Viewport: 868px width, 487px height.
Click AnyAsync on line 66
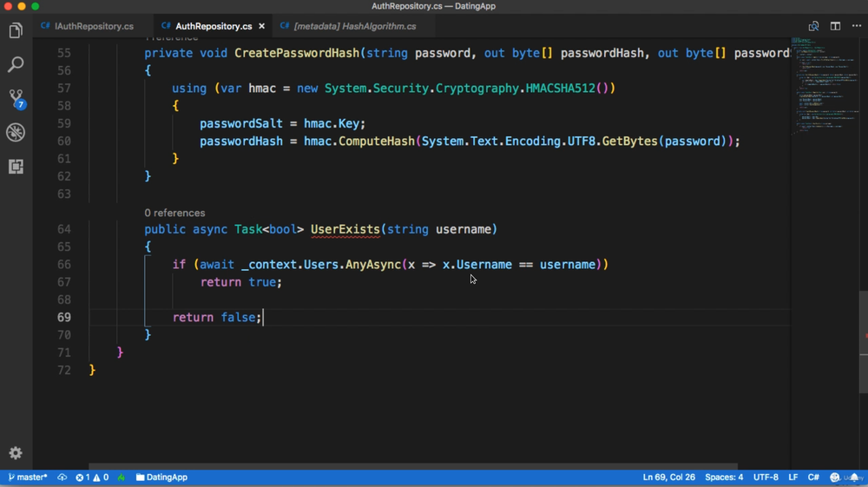pyautogui.click(x=373, y=265)
